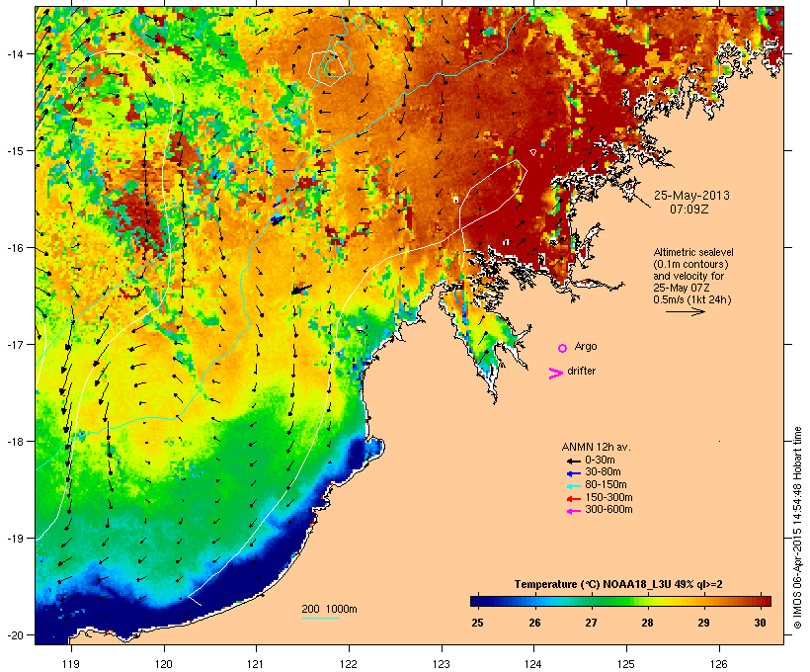The image size is (810, 672).
Task: Click the green 27.5°C region of colorbar
Action: pyautogui.click(x=619, y=601)
